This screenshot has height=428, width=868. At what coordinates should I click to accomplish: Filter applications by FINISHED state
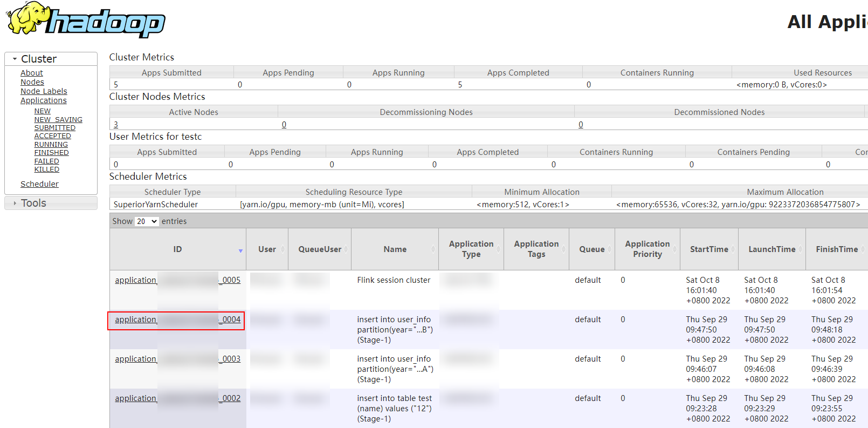(52, 153)
